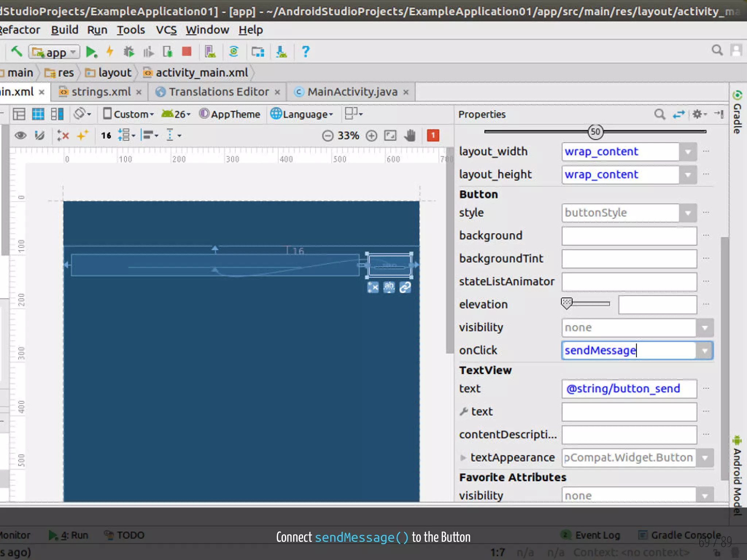Open the Run menu
This screenshot has width=747, height=560.
click(97, 30)
